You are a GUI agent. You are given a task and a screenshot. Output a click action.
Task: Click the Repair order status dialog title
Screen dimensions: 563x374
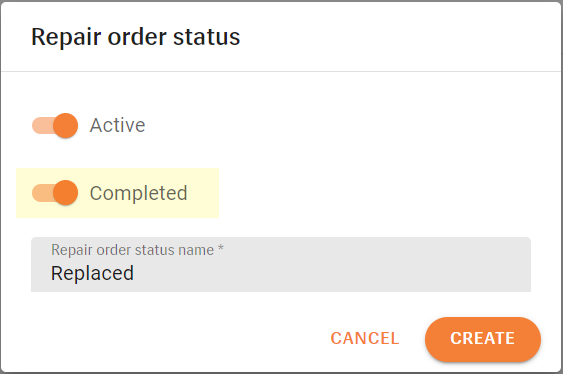[x=136, y=37]
